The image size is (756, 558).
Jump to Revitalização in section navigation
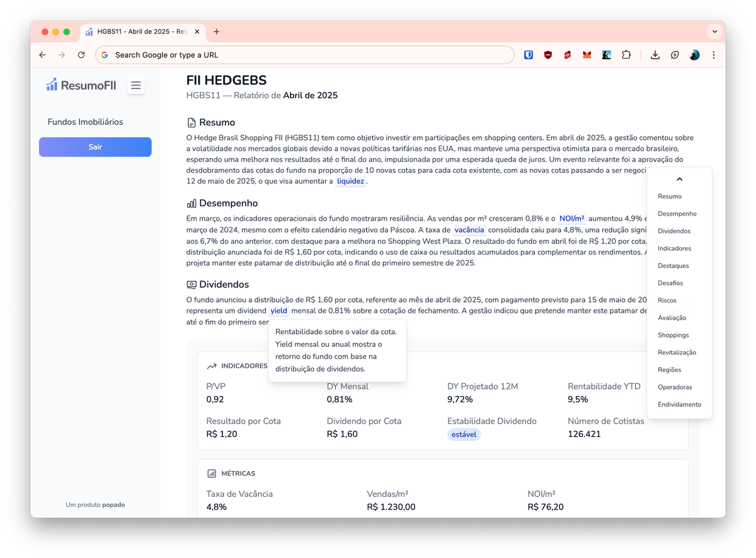(677, 352)
